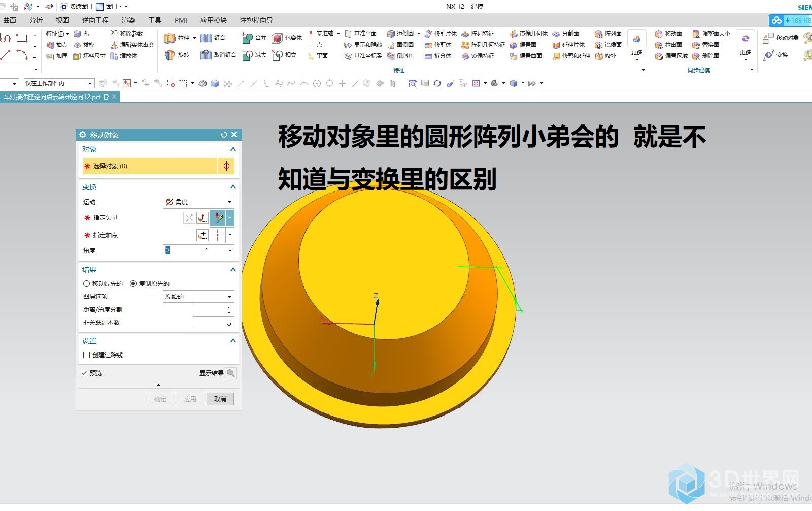Click the reset icon in 移动对象 dialog

[224, 135]
